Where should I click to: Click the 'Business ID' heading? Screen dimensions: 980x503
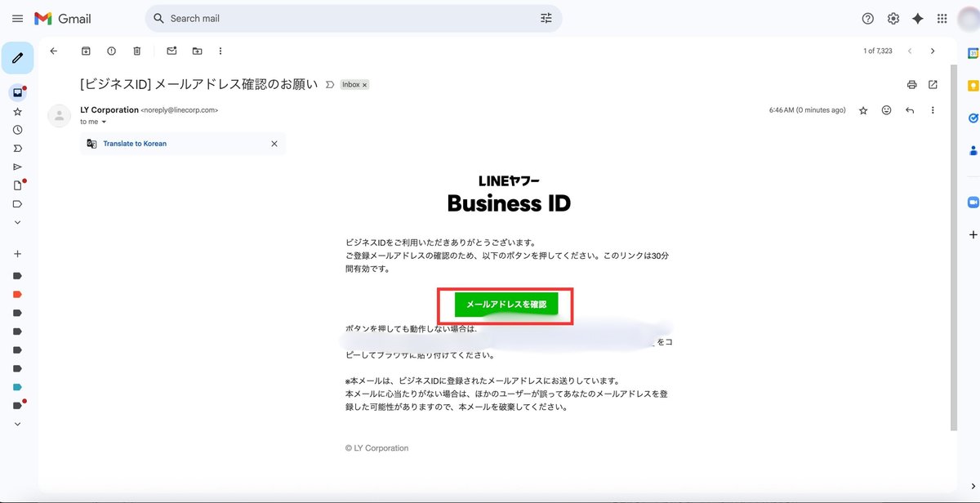click(x=509, y=203)
